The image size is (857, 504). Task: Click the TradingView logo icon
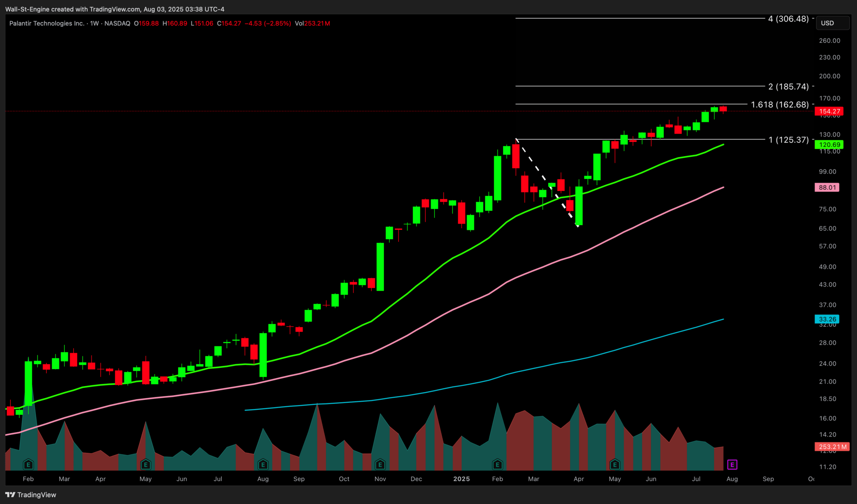[10, 495]
